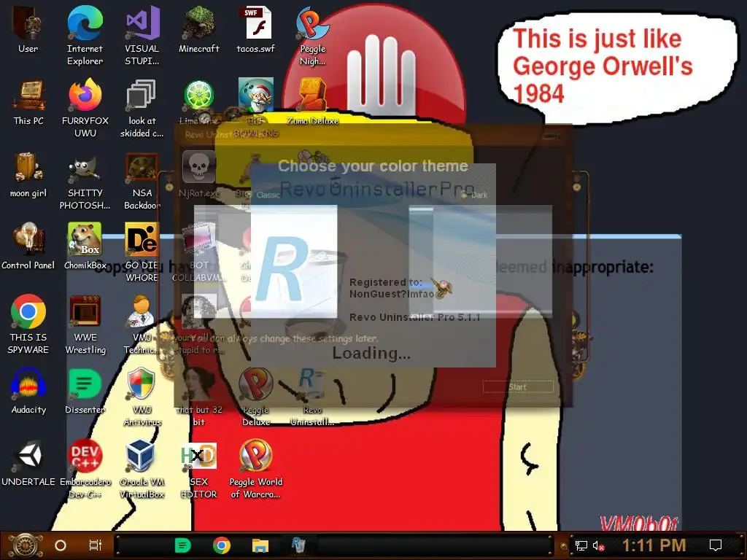Pick the Dark theme preview thumbnail
The width and height of the screenshot is (747, 560).
coord(480,261)
